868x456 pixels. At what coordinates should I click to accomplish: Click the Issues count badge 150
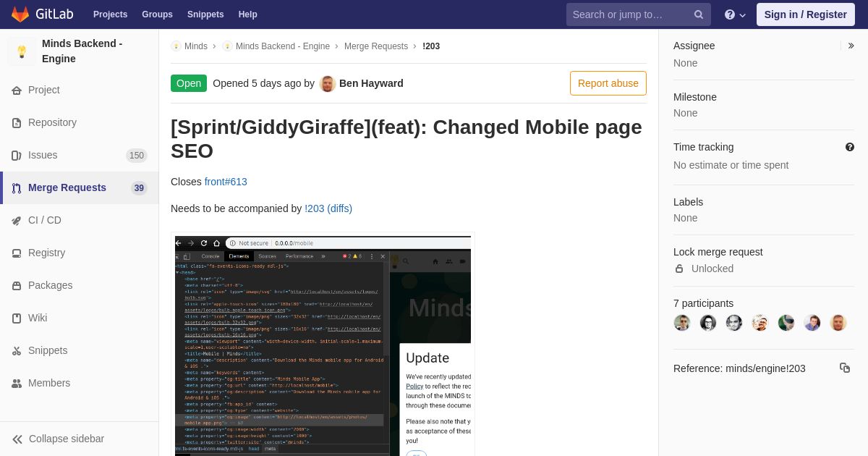point(137,156)
